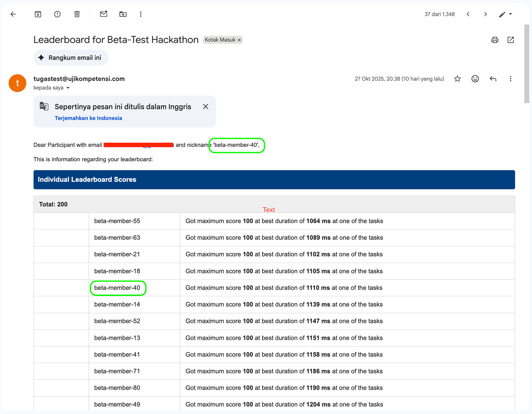Add an emoji reaction to message
Screen dimensions: 532x414
[x=475, y=79]
